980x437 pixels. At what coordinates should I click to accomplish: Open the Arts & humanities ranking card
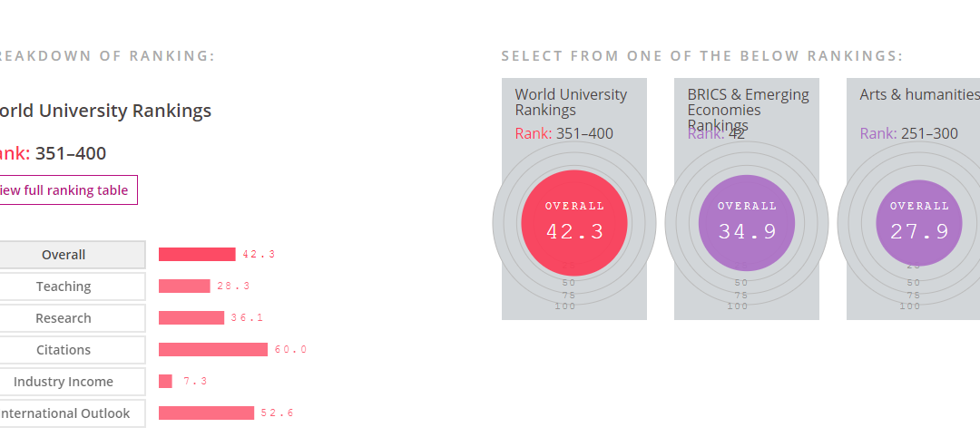tap(913, 199)
